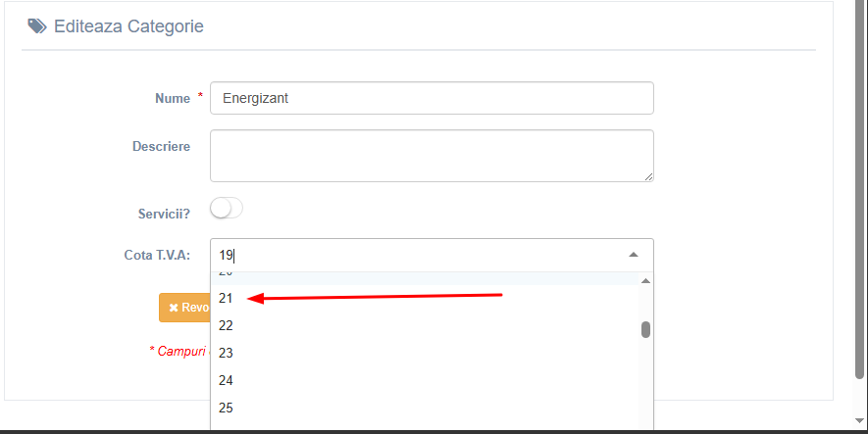Click inside the empty Descriere text area
The height and width of the screenshot is (434, 868).
tap(432, 156)
